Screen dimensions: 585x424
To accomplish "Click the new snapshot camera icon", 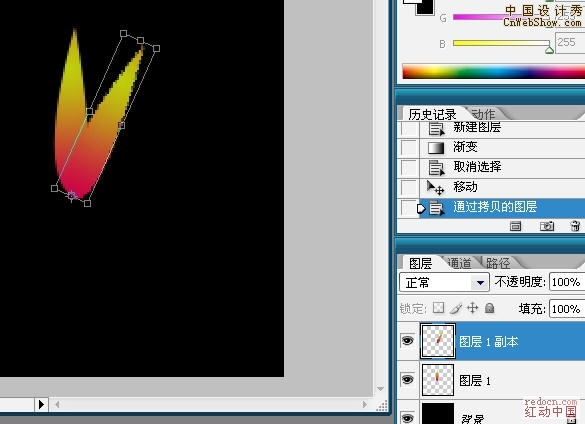I will [x=547, y=226].
